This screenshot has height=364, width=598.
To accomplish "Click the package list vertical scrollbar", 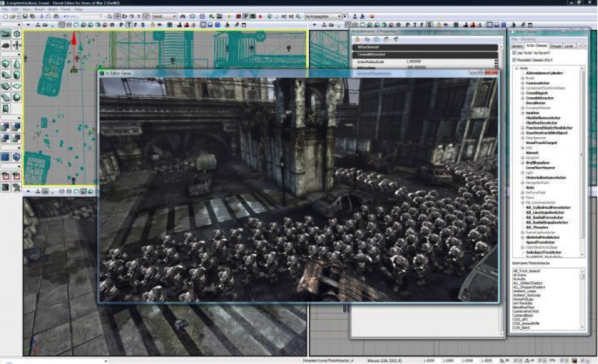I will 582,299.
